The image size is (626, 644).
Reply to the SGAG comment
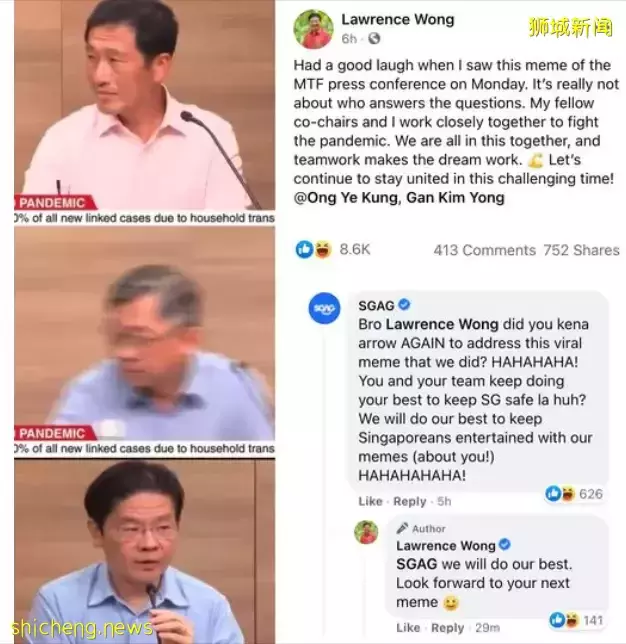click(x=410, y=501)
